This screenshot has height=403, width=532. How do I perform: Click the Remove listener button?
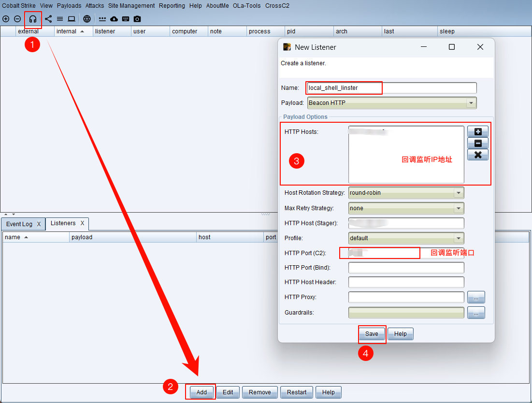coord(260,392)
